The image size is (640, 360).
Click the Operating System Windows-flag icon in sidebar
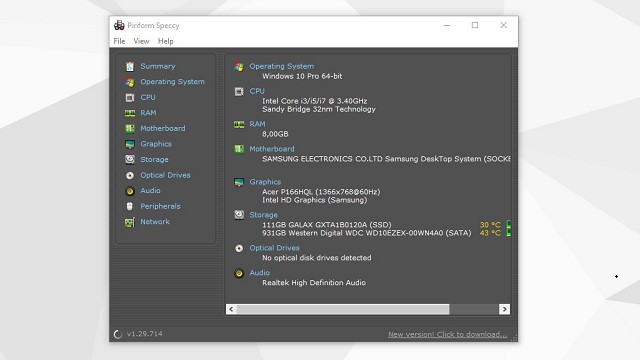[130, 82]
